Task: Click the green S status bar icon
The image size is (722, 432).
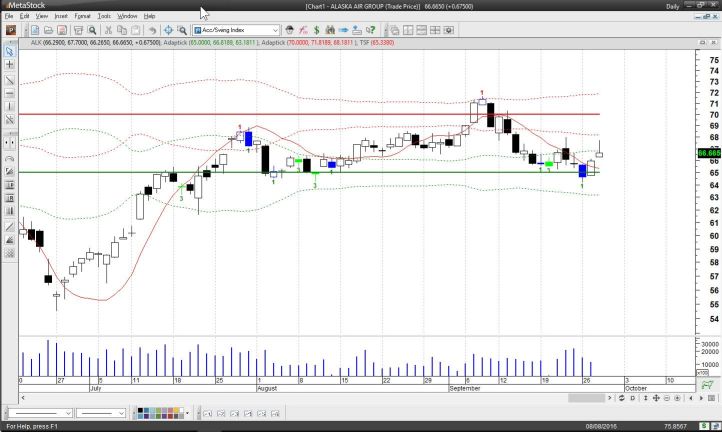Action: [705, 426]
